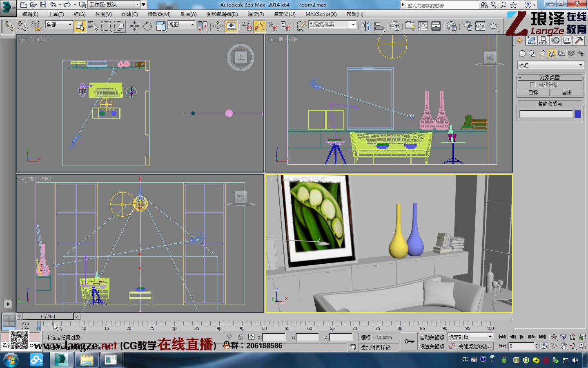The height and width of the screenshot is (368, 588).
Task: Choose the Rectangular Selection Region tool
Action: click(x=106, y=26)
